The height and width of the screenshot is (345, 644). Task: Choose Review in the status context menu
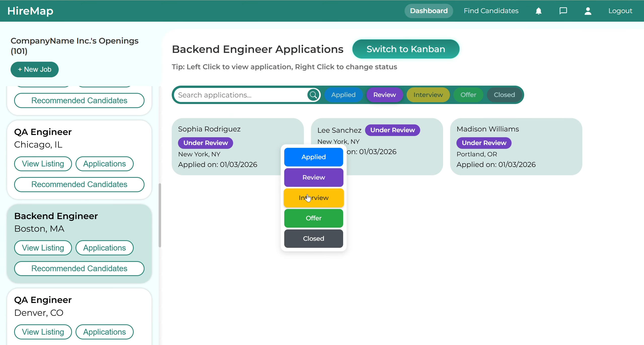[x=314, y=178]
